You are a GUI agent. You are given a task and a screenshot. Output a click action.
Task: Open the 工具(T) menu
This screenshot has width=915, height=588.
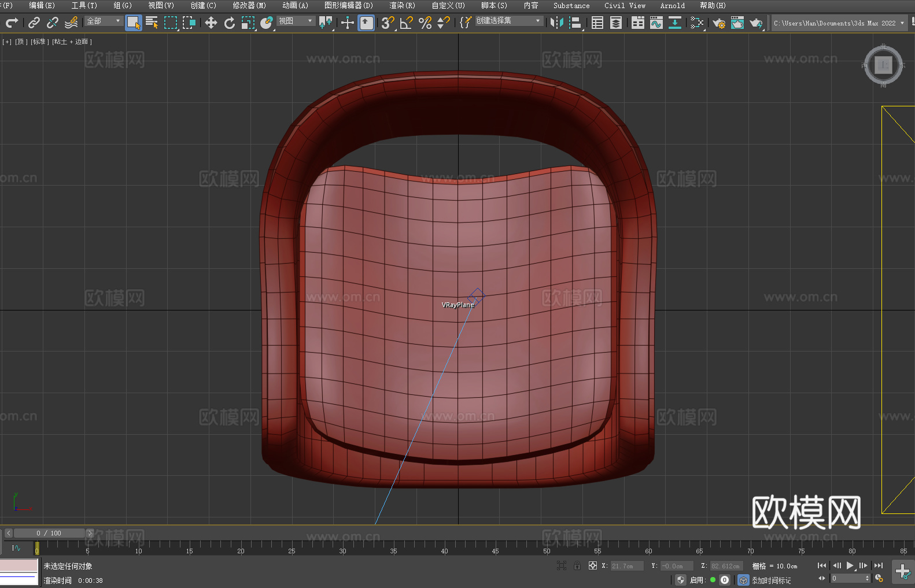point(84,5)
